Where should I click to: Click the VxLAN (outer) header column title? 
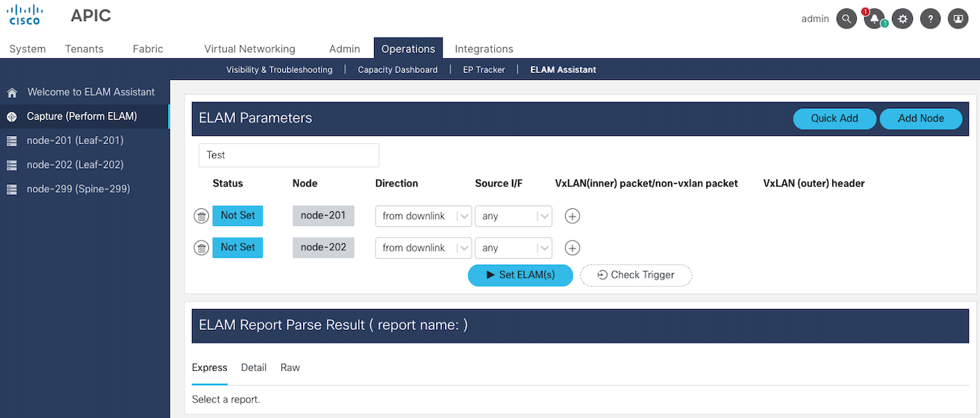814,183
